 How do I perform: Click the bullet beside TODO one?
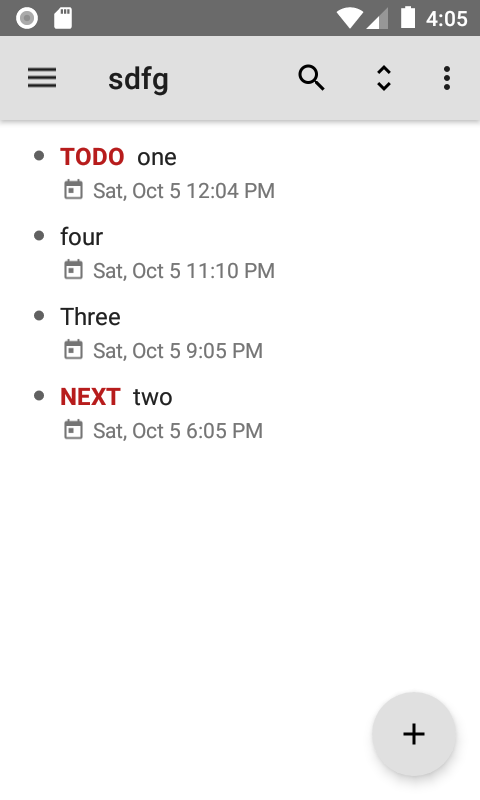(39, 156)
